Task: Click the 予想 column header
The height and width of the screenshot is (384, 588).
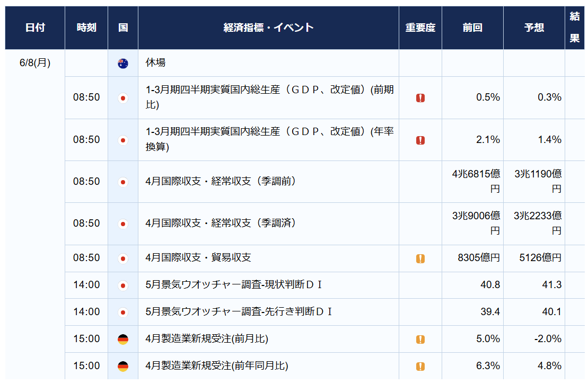Action: click(534, 28)
